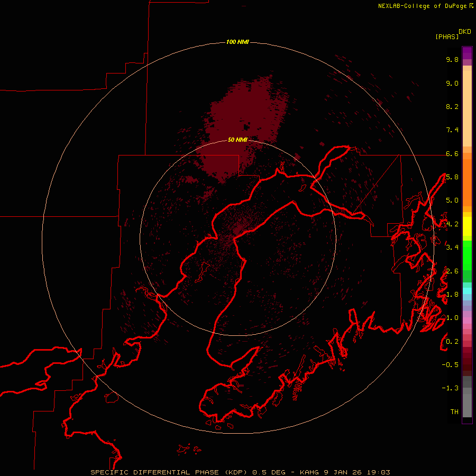Click the [PHAS] legend label

click(x=447, y=36)
